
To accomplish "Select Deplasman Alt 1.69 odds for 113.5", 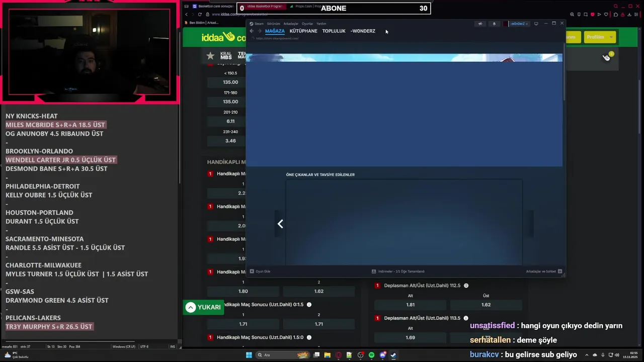I will (410, 337).
